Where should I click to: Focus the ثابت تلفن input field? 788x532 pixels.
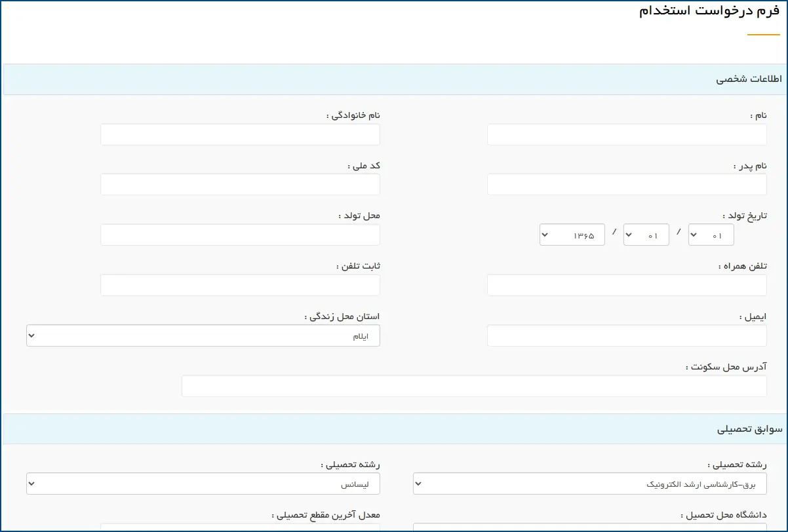(240, 285)
